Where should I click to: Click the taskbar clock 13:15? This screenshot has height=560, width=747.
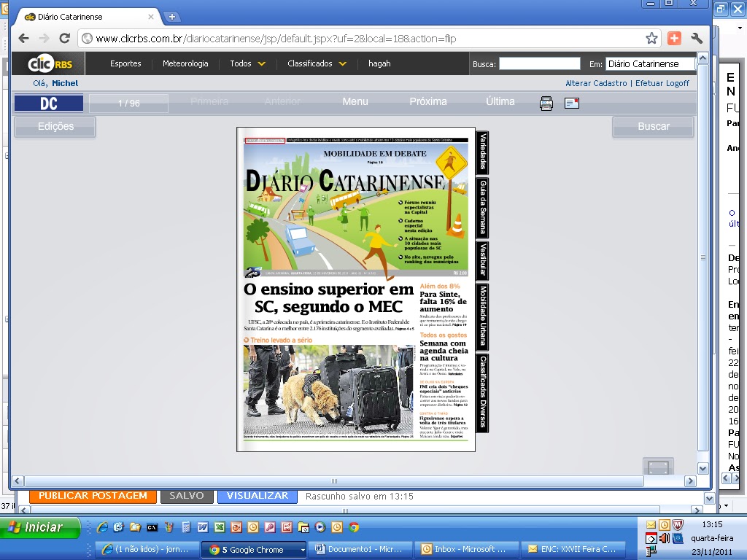pos(712,524)
